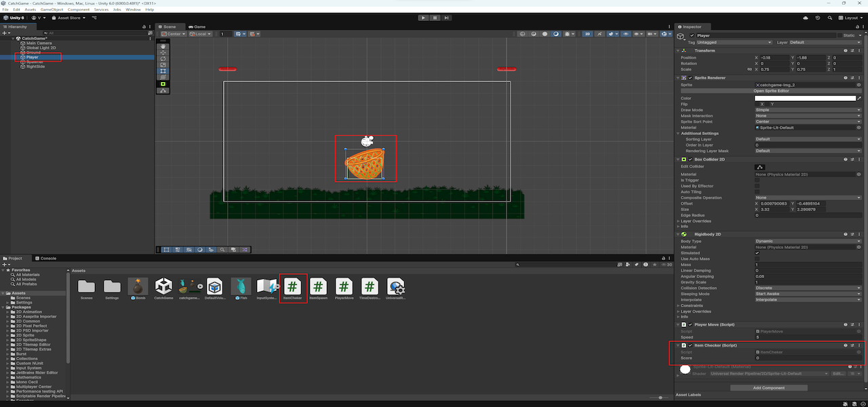Open the Scenes folder in Assets
The image size is (868, 407).
(x=86, y=289)
